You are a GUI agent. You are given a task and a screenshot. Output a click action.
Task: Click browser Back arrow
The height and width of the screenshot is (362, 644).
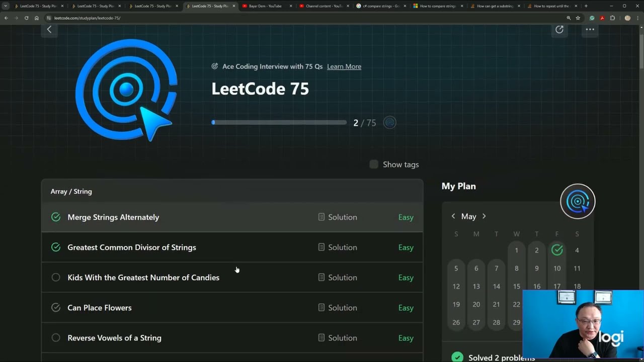6,18
